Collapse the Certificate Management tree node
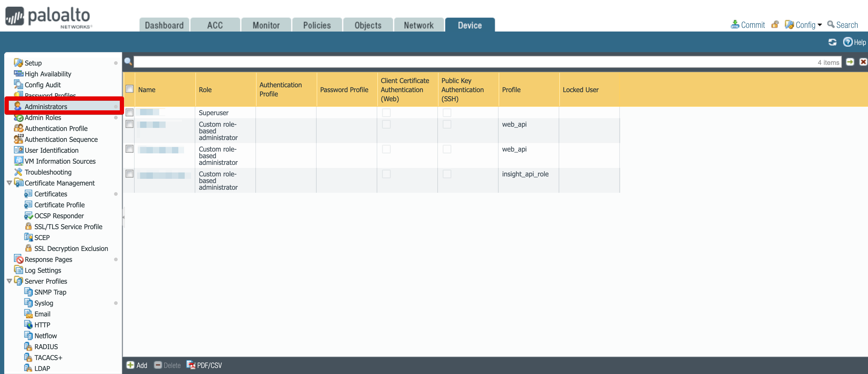This screenshot has height=374, width=868. point(9,183)
